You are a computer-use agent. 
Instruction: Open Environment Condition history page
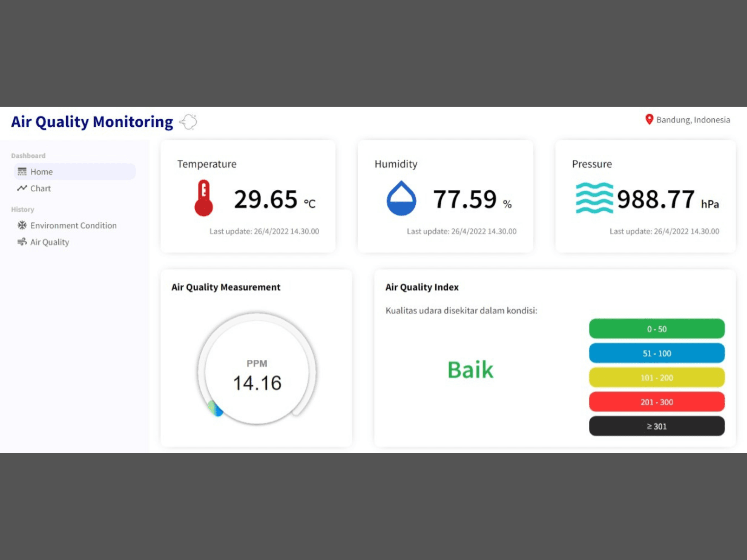(x=73, y=226)
